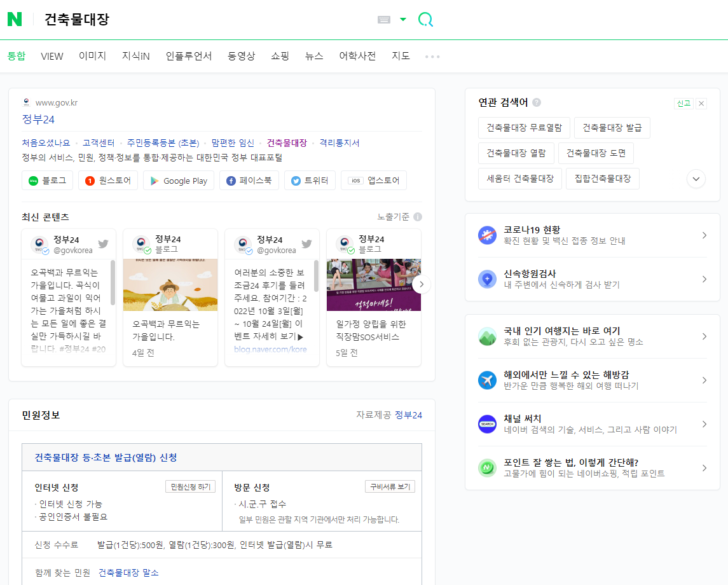Open the 처음오셨나요 sublink

click(46, 143)
